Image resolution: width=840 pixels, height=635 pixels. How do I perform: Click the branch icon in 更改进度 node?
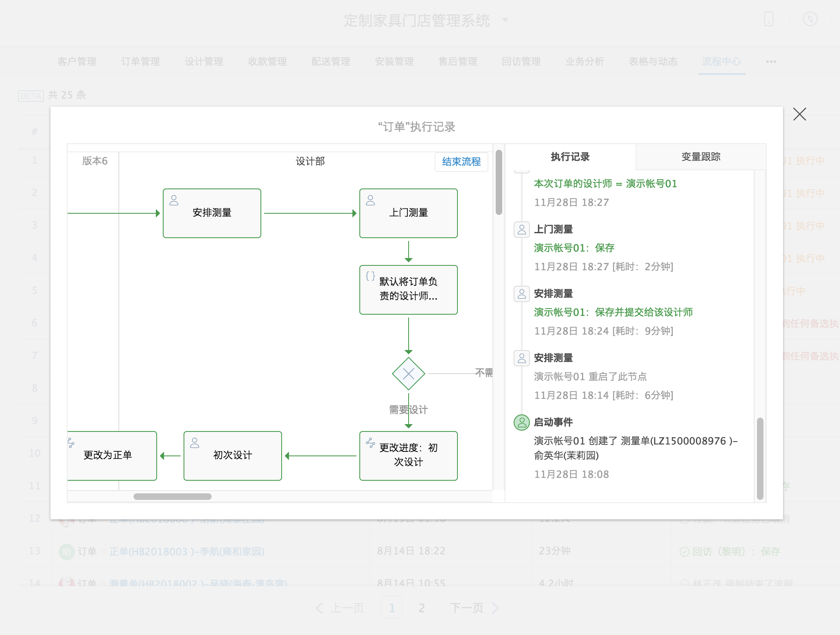[x=370, y=442]
